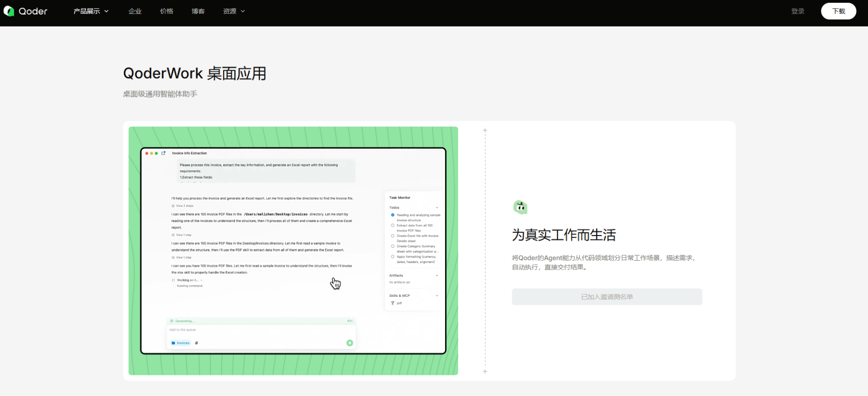Click the paperclip attachment icon
This screenshot has width=868, height=396.
click(x=196, y=343)
